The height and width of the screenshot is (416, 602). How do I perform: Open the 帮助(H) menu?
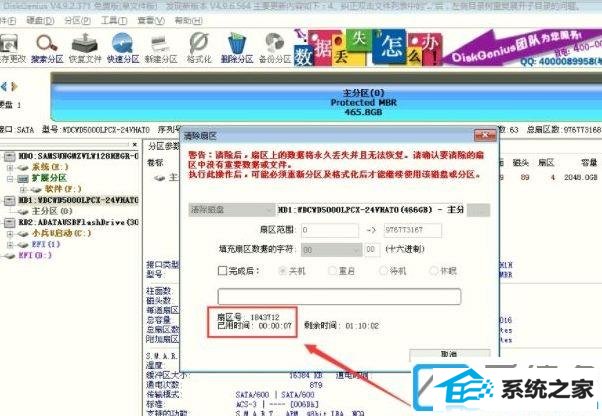pos(188,21)
